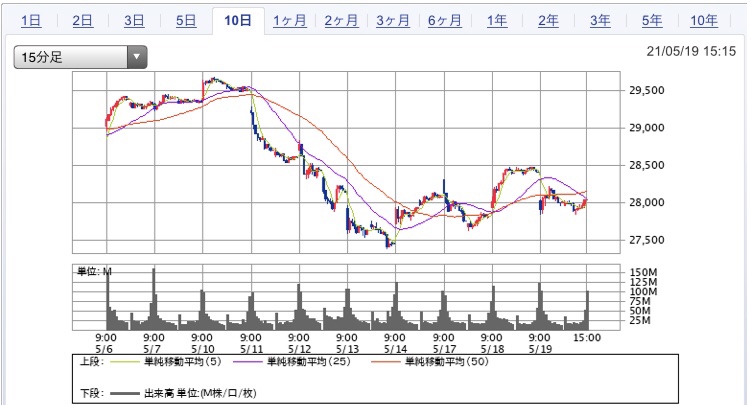This screenshot has height=405, width=750.
Task: Click the green line swatch for 移動平均(5)
Action: 125,362
